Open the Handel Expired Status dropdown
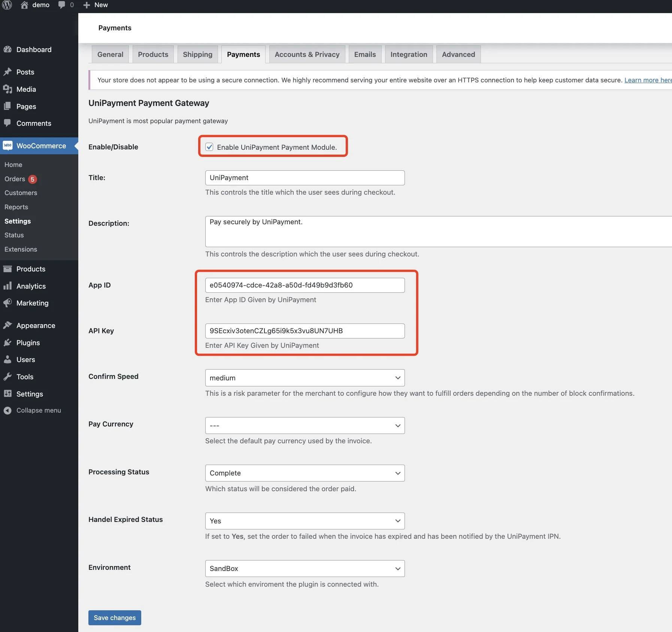 (305, 521)
